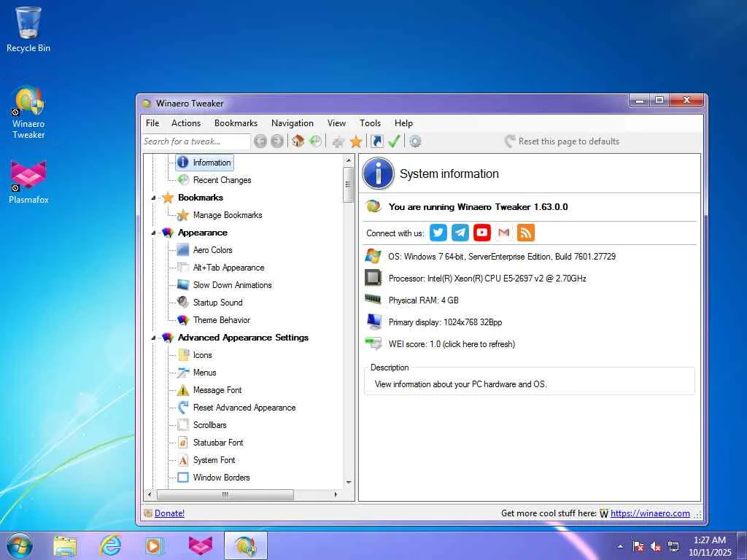Click the tree scrollbar up arrow

348,160
